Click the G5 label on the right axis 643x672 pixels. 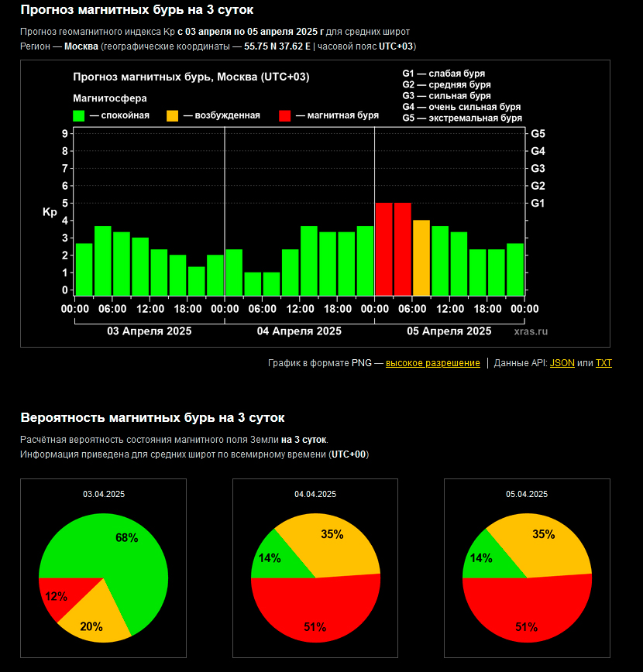click(538, 133)
